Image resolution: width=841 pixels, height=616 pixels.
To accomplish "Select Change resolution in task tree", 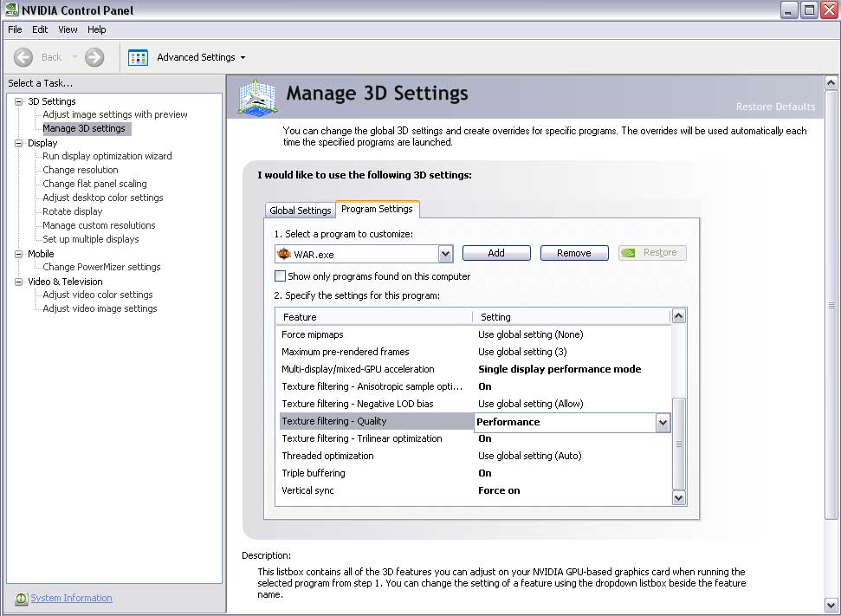I will pos(81,170).
